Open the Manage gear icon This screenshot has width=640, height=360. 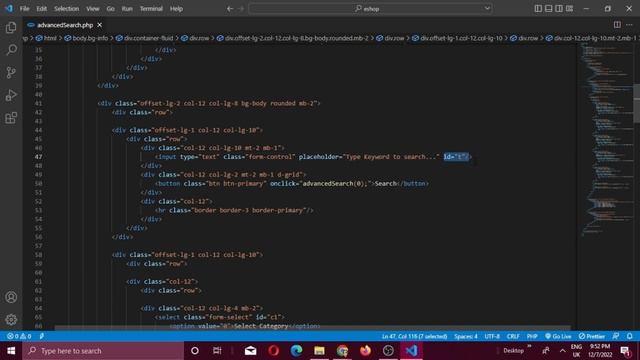coord(11,320)
